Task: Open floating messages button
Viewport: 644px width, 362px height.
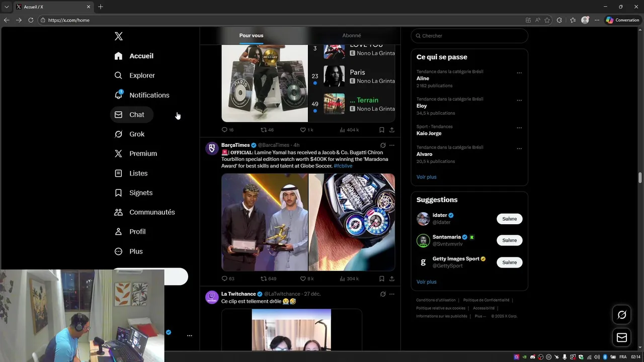Action: coord(622,338)
